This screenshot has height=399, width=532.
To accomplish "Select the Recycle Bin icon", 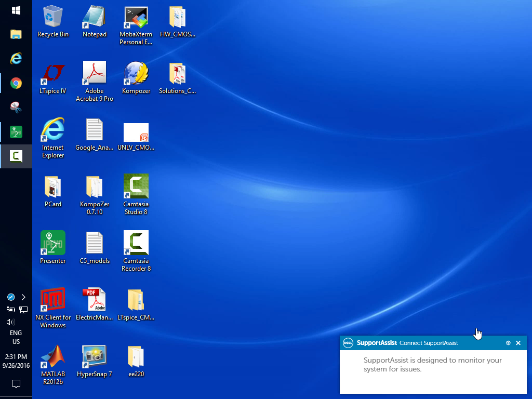I will point(53,19).
